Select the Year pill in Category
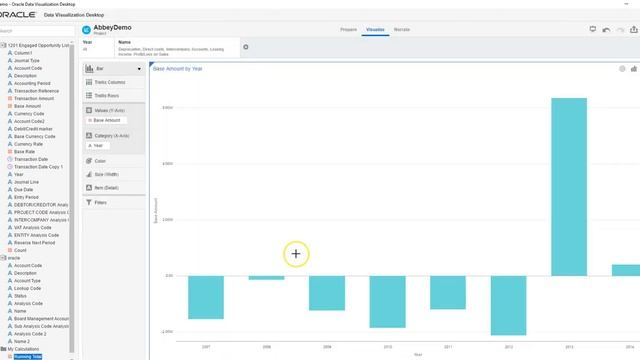The height and width of the screenshot is (360, 640). tap(97, 146)
